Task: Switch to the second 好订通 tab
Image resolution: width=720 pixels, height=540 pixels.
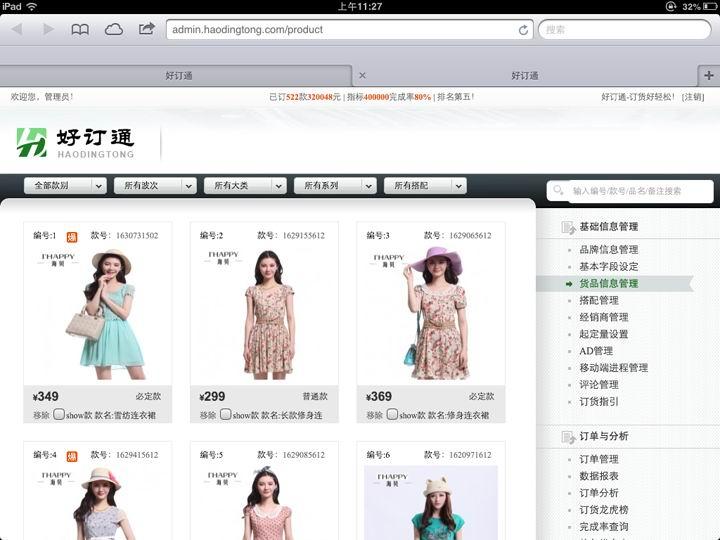Action: tap(524, 76)
